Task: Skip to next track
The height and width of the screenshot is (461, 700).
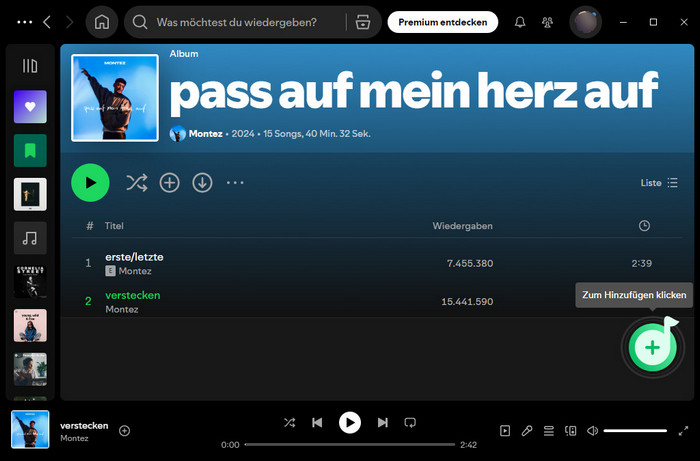Action: tap(383, 422)
